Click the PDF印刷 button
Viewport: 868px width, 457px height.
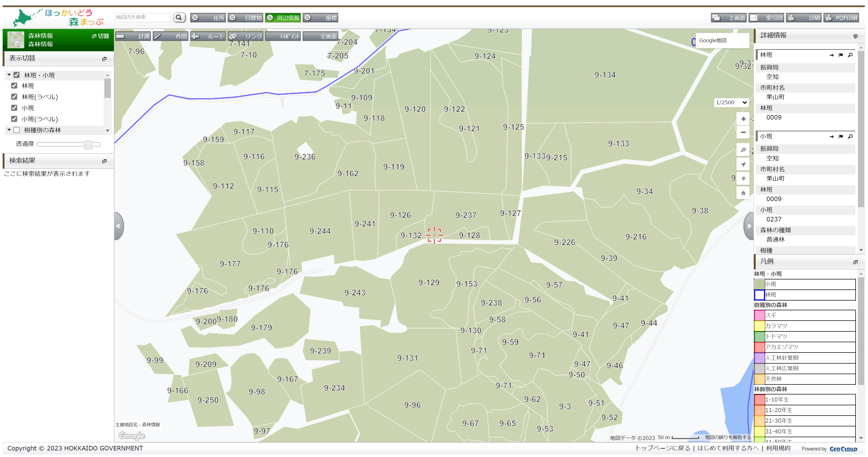[841, 17]
